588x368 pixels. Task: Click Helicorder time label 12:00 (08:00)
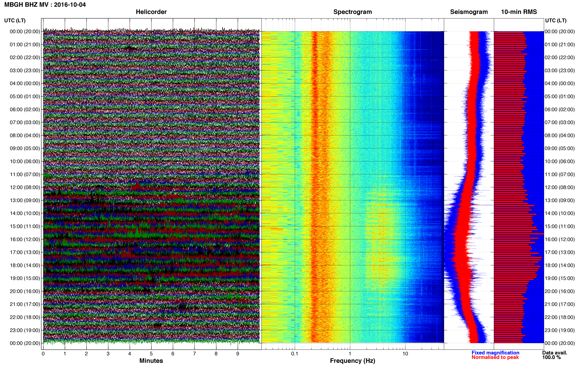(x=25, y=187)
